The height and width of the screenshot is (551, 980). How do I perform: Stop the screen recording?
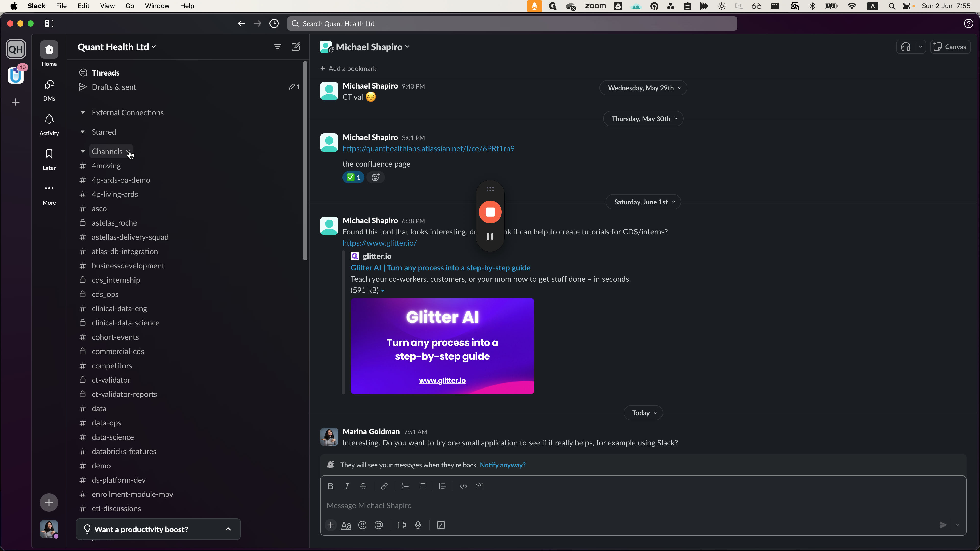490,212
